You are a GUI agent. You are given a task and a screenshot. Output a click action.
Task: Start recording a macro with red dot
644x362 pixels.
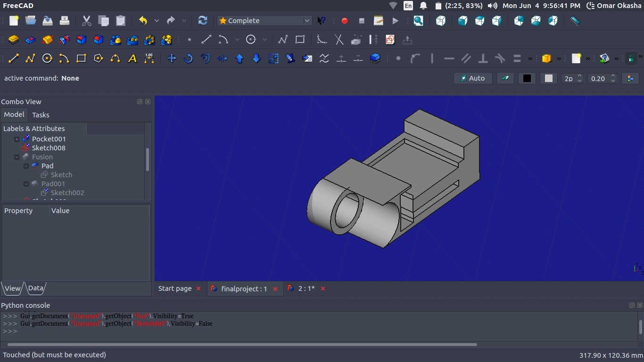click(345, 21)
